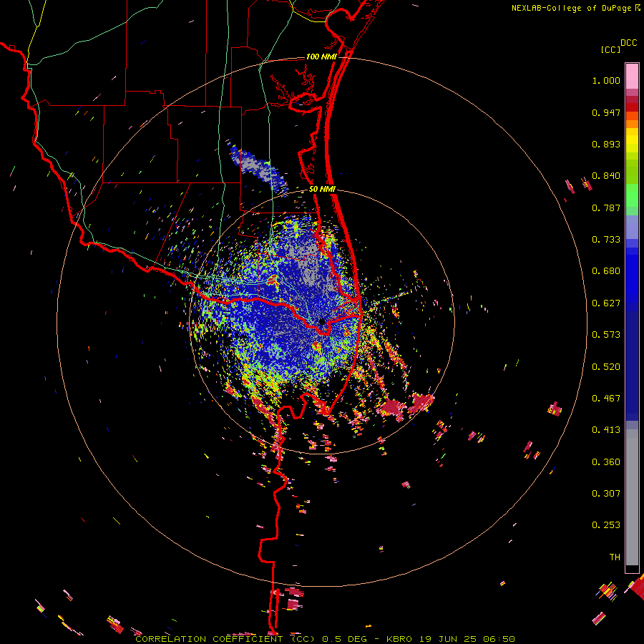Click the 0.5 DEG elevation label
644x644 pixels.
coord(343,639)
